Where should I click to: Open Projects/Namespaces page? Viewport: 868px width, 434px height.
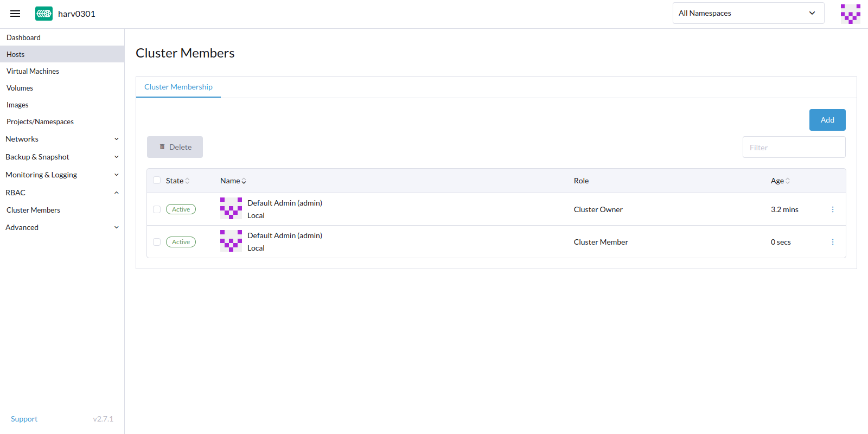coord(62,122)
